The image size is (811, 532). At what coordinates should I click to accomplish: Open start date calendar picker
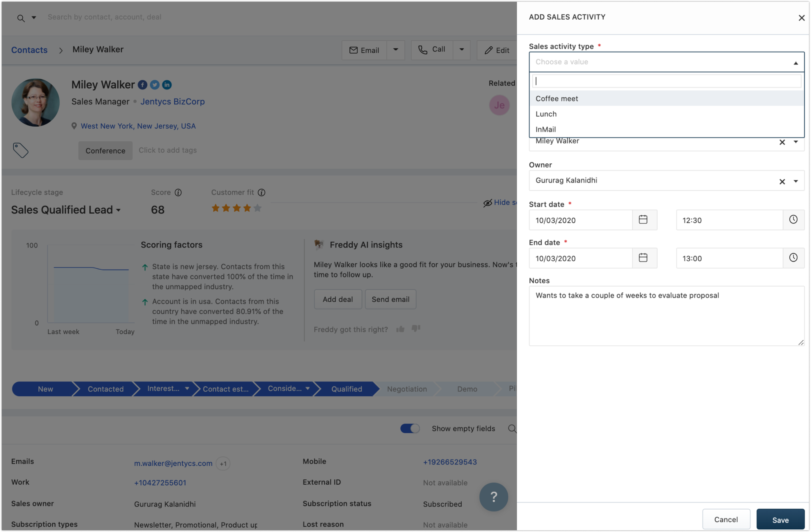tap(643, 220)
